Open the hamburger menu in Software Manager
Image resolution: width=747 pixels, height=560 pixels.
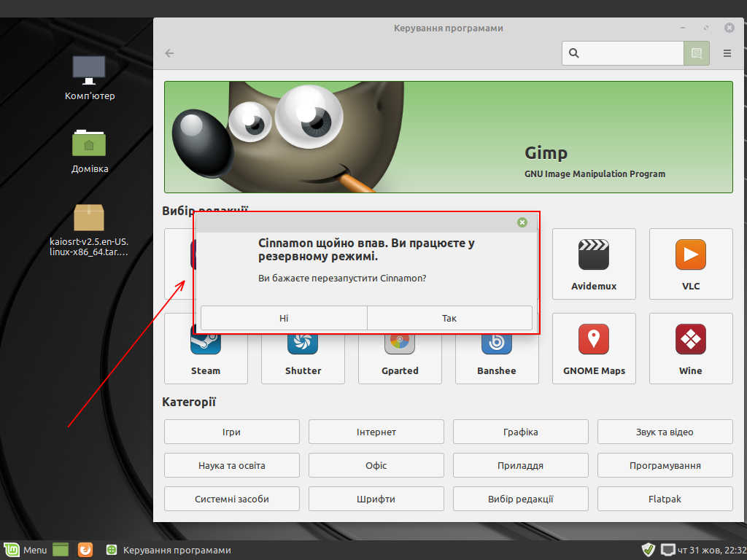[x=727, y=53]
